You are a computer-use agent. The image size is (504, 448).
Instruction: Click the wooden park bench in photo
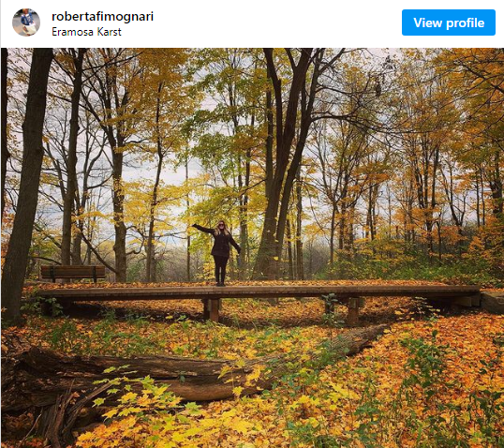[73, 274]
